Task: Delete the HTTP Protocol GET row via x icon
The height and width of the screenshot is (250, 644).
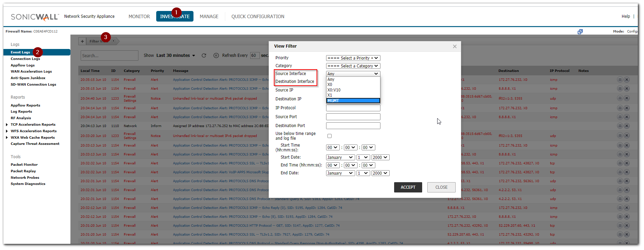Action: 627,225
